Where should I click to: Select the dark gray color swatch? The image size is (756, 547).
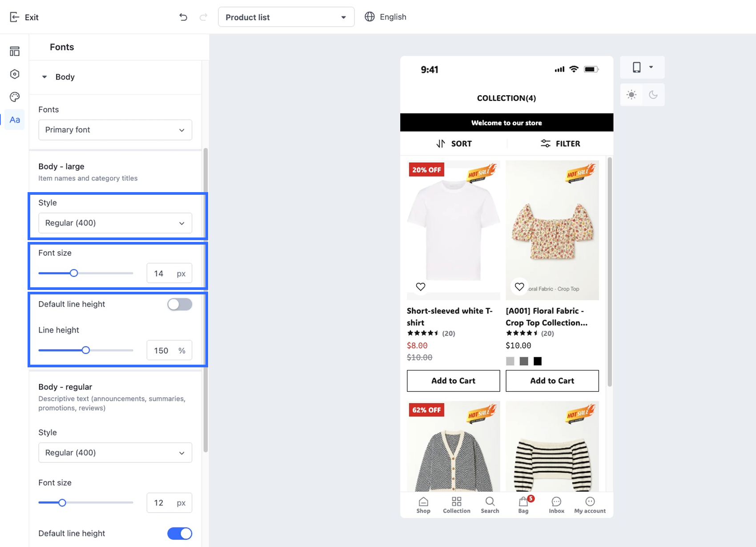click(524, 361)
